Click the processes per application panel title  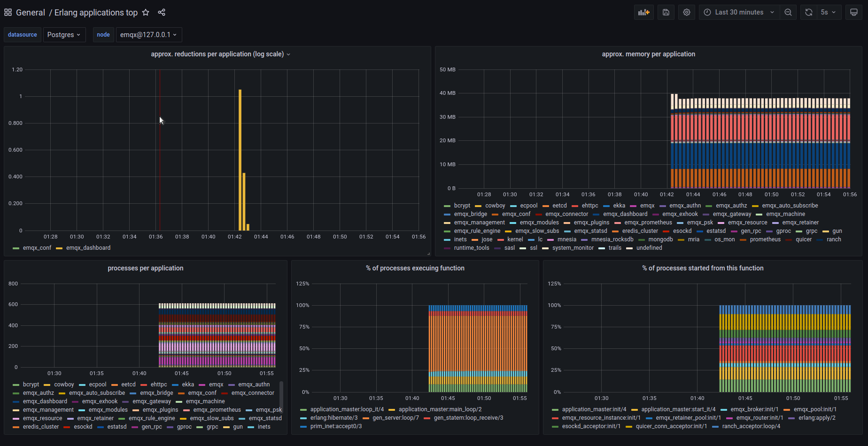[146, 268]
